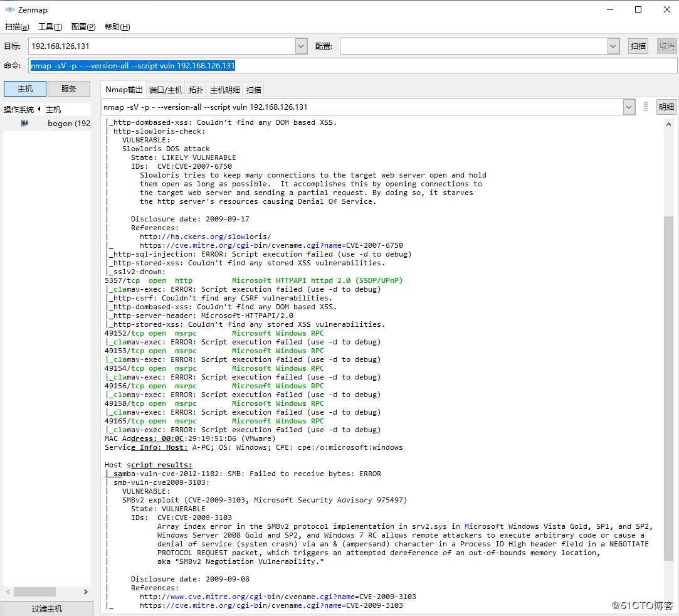Open the 扫描 menu

(17, 27)
